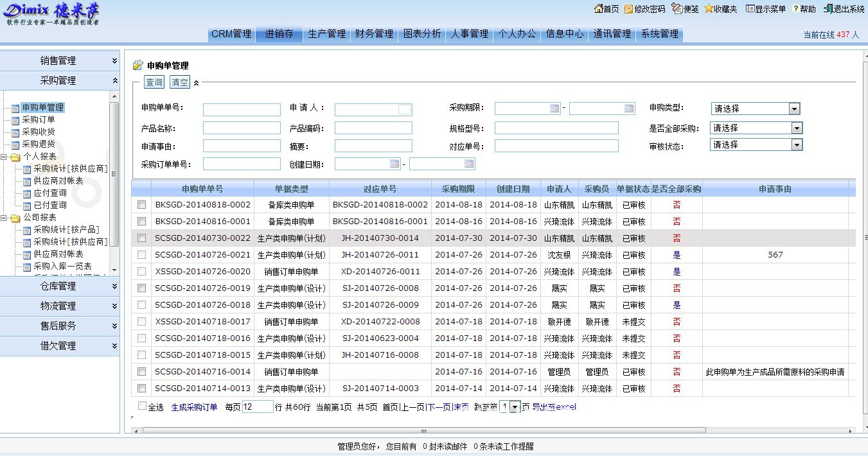Open 修改密码 lock icon in header
The width and height of the screenshot is (868, 456).
click(628, 9)
